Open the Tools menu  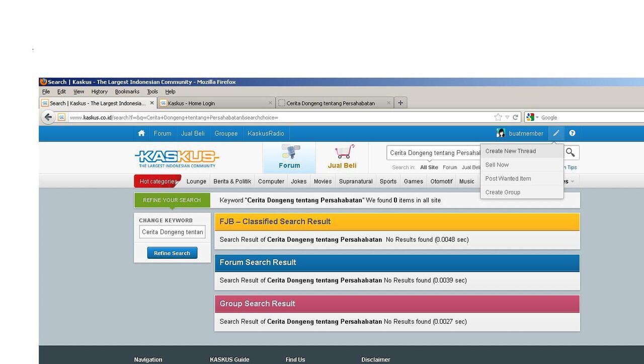click(x=152, y=92)
